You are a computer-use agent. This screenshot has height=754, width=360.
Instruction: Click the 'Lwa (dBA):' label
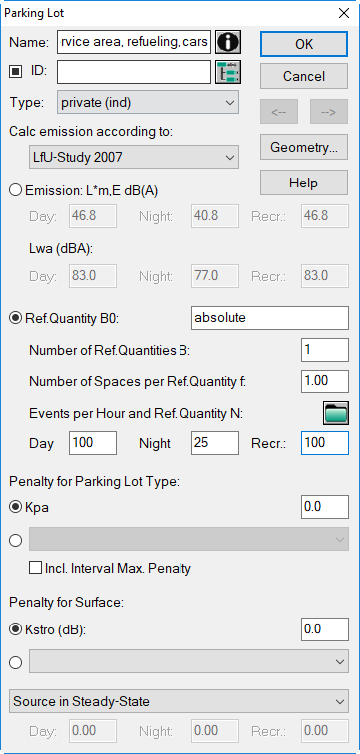point(61,249)
